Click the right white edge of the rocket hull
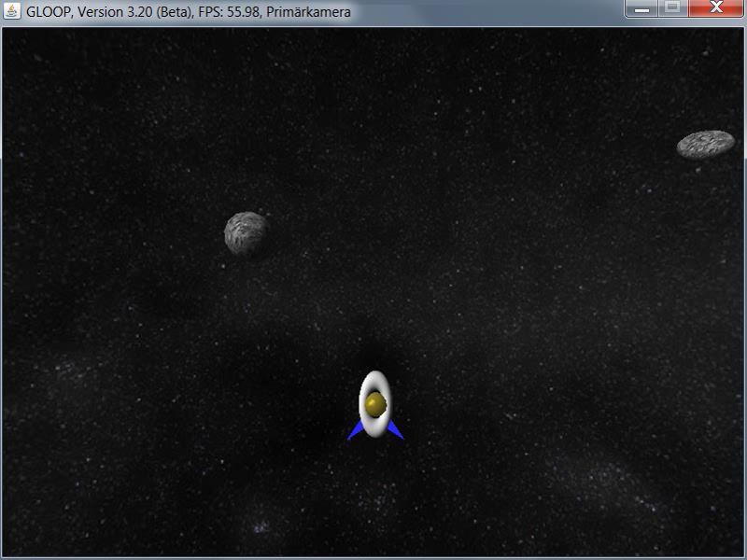The width and height of the screenshot is (747, 560). (388, 403)
